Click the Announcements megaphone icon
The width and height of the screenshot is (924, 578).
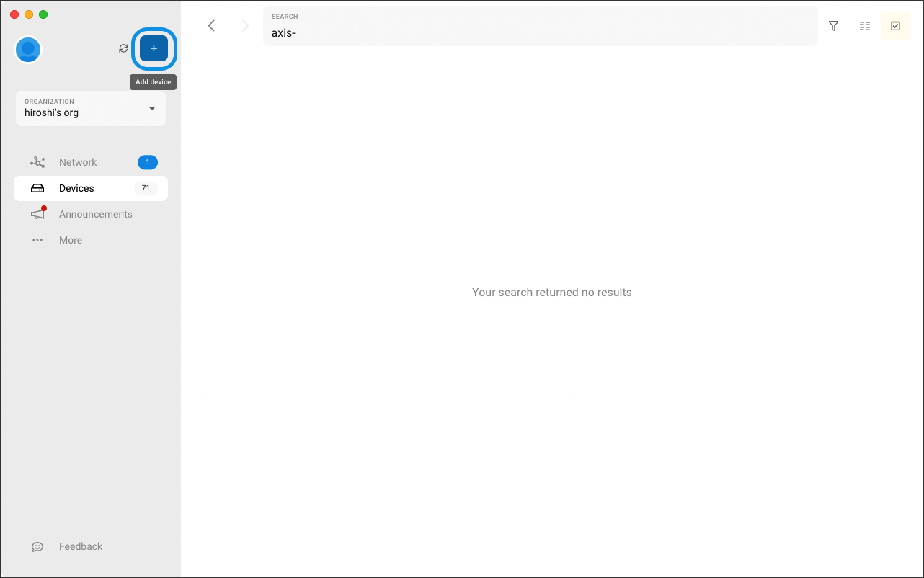coord(37,213)
